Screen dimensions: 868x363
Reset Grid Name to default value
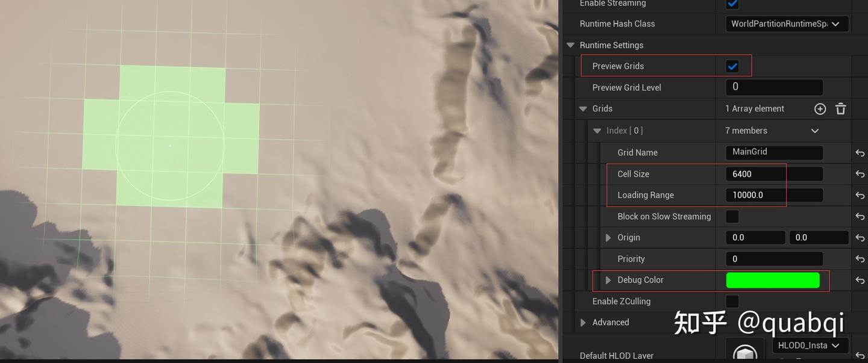(860, 152)
